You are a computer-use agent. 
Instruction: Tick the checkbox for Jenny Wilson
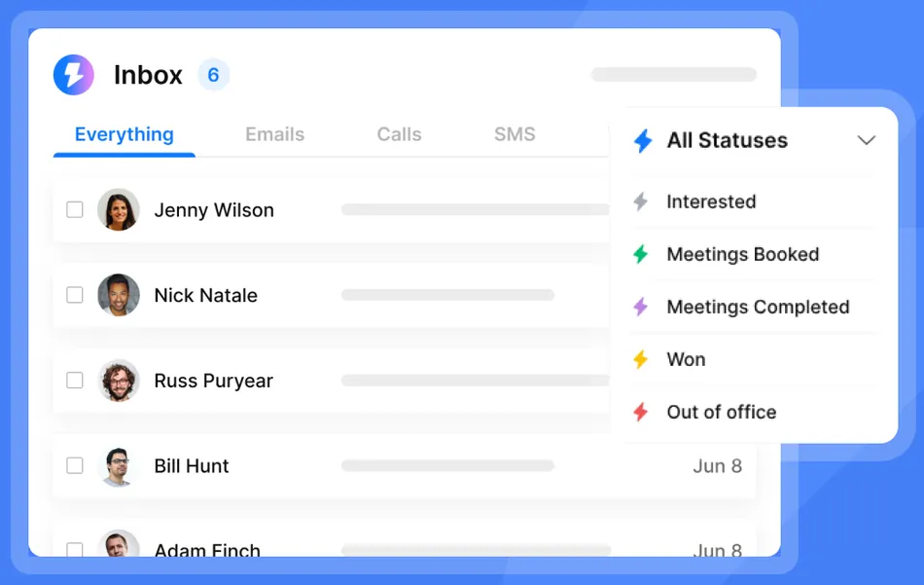[74, 209]
